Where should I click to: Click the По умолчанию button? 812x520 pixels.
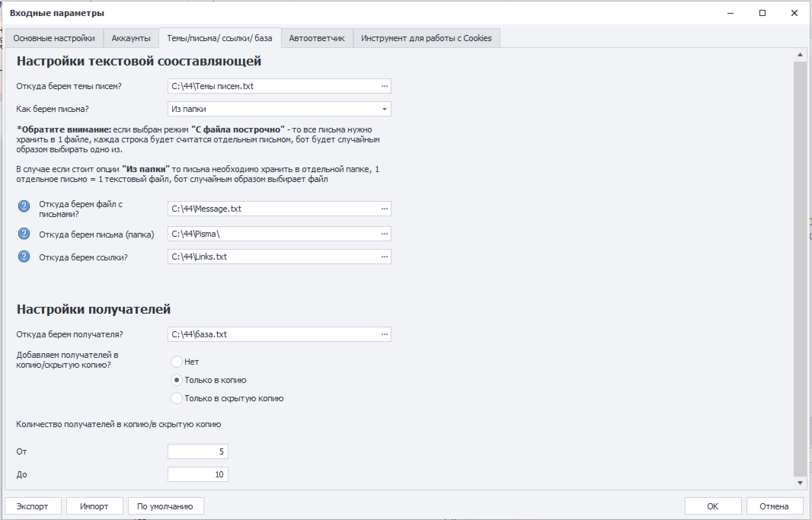pos(165,506)
